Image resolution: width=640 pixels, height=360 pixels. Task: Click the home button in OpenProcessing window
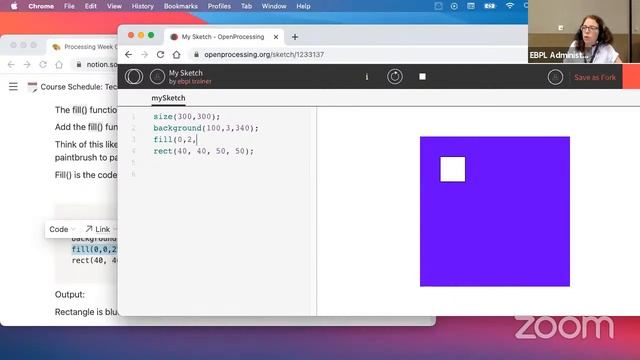pyautogui.click(x=176, y=54)
